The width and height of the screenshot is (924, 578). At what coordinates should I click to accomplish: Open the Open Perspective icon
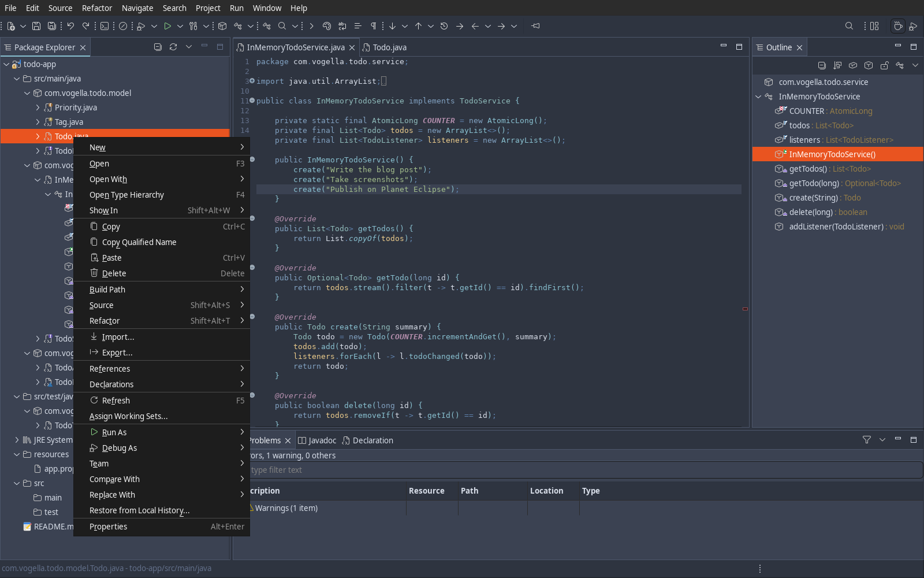coord(875,26)
